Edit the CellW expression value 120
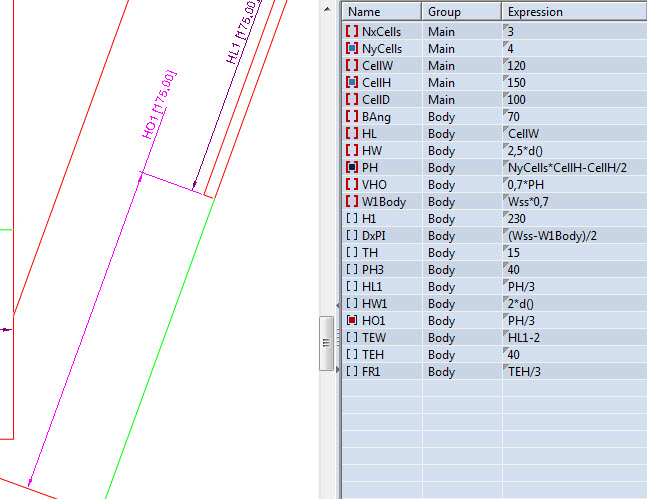Screen dimensions: 647x499 (519, 66)
